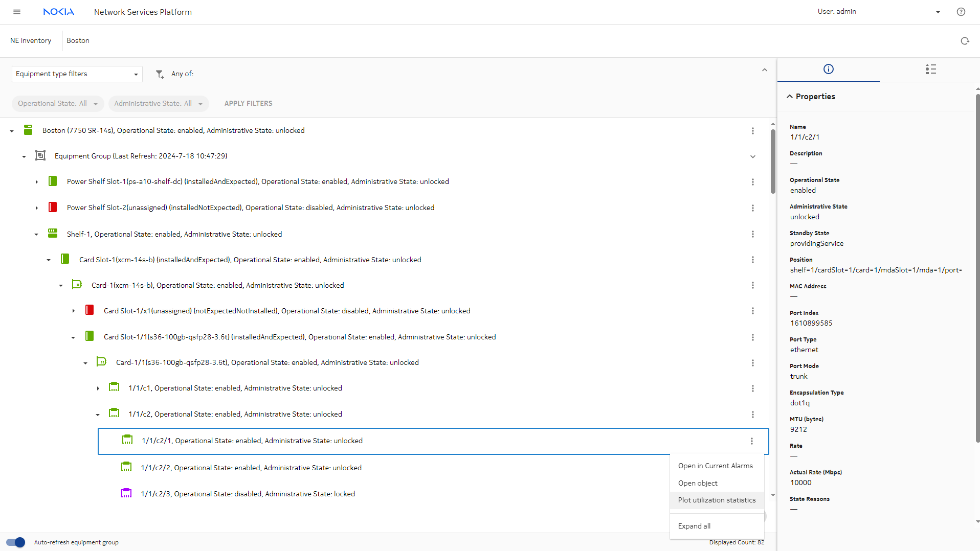Switch to the info properties tab

click(828, 69)
